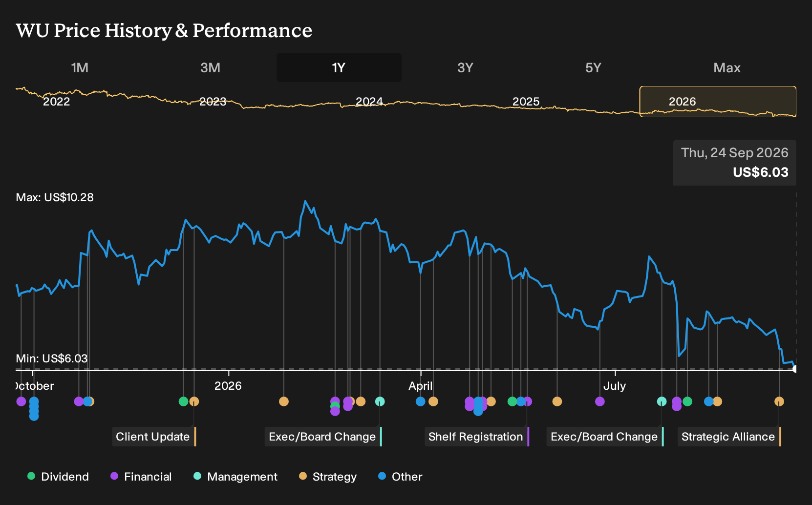812x505 pixels.
Task: Toggle the Strategy legend filter
Action: coord(328,477)
